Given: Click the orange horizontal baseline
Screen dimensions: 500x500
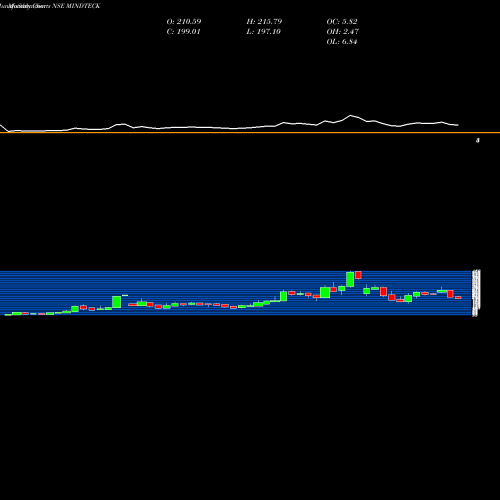Looking at the screenshot, I should tap(250, 133).
